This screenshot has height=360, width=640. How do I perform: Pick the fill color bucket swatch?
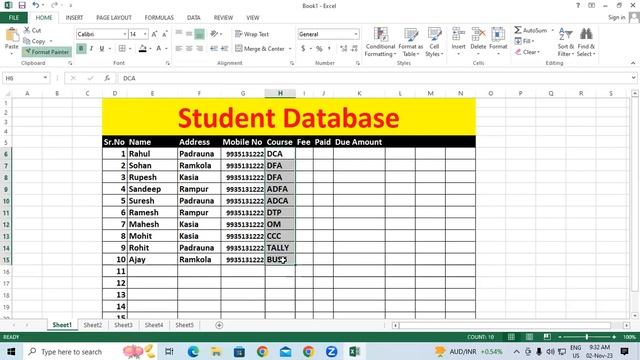[142, 49]
